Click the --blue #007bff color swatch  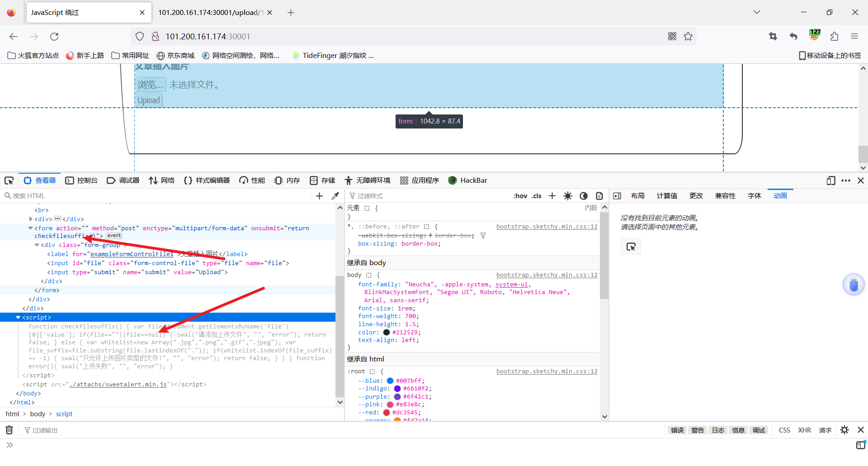(390, 381)
